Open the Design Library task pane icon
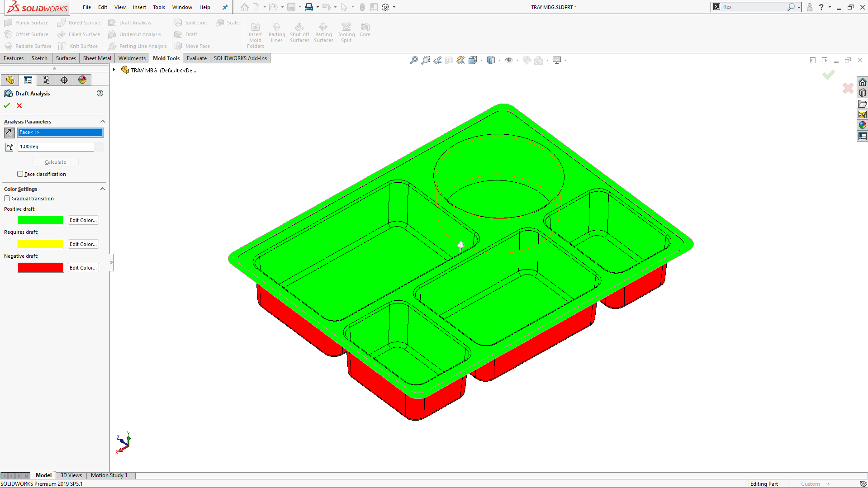The width and height of the screenshot is (868, 488). (x=863, y=93)
